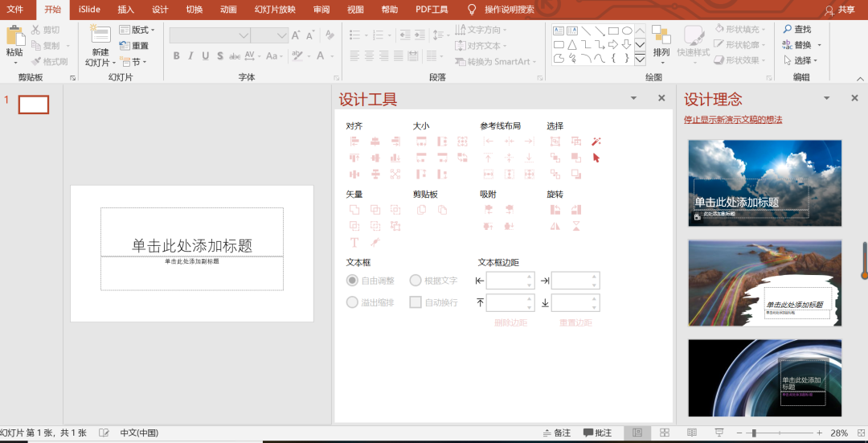Toggle text shadow (S) formatting
Viewport: 868px width, 443px height.
(219, 56)
